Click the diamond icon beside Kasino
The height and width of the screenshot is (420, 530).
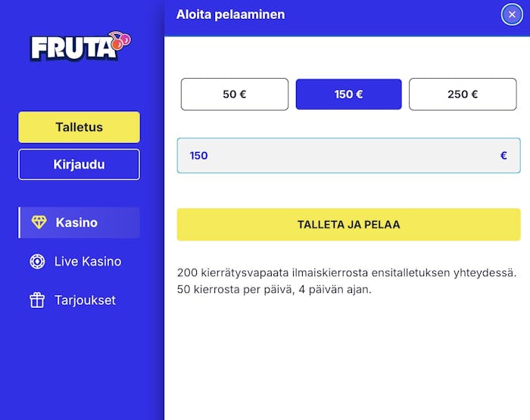pos(39,222)
